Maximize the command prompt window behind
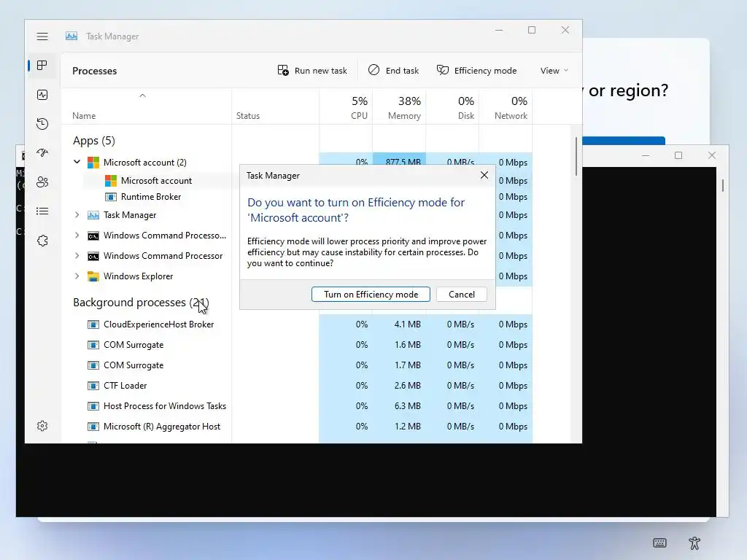This screenshot has width=747, height=560. click(x=678, y=156)
